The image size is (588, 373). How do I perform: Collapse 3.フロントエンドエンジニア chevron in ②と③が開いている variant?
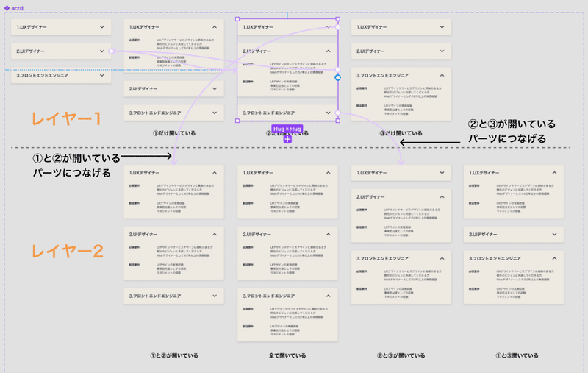pyautogui.click(x=442, y=258)
